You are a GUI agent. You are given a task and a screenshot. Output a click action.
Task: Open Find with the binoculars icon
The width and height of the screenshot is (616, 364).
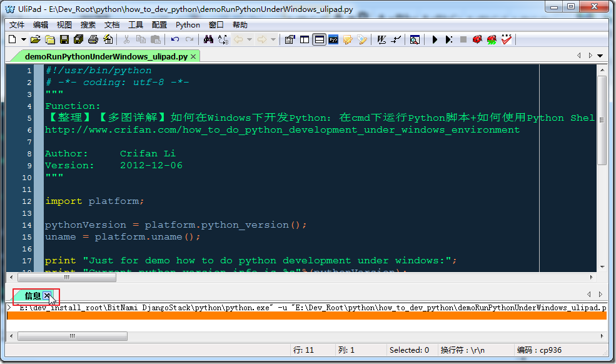[209, 39]
